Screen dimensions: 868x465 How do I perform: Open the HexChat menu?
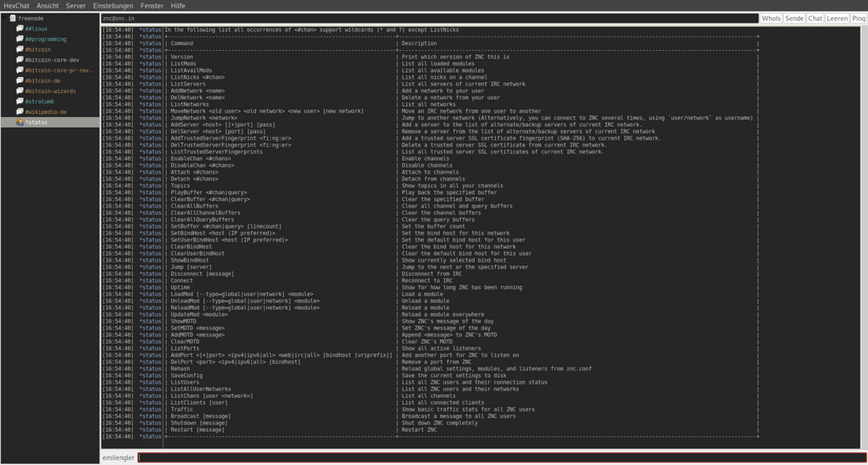click(17, 6)
